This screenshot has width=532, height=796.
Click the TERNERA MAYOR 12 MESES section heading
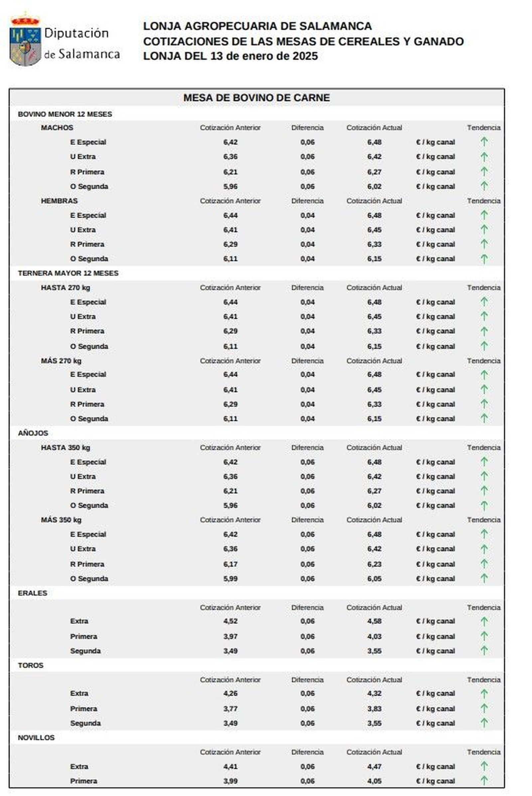click(x=68, y=273)
